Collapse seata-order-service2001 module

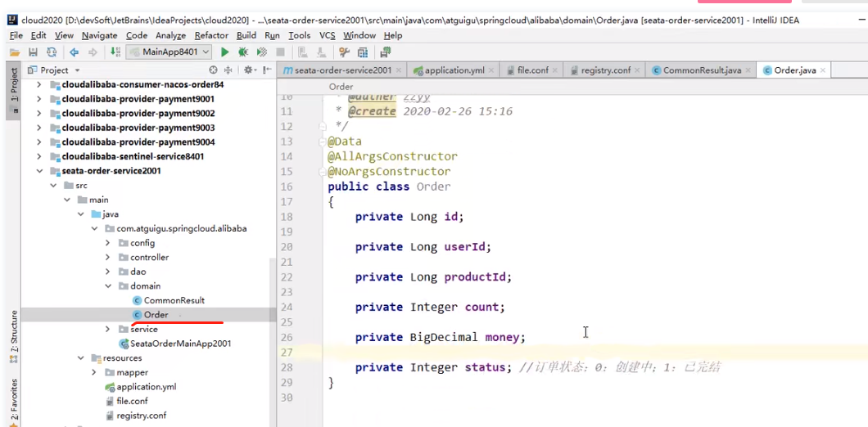coord(38,171)
